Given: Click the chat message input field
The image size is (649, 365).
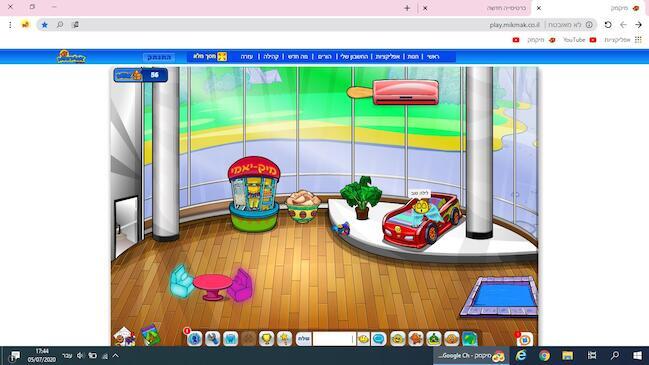Looking at the screenshot, I should pyautogui.click(x=334, y=339).
